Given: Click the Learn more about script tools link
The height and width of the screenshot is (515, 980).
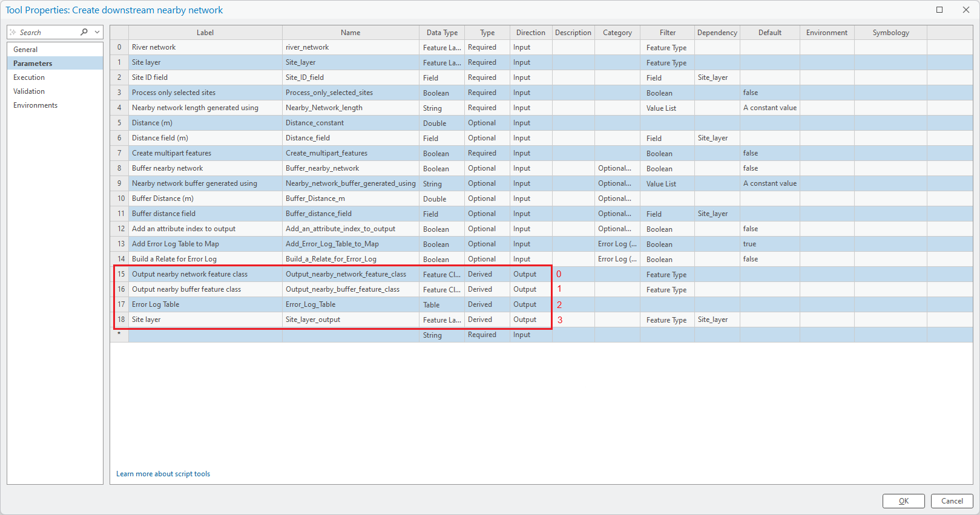Looking at the screenshot, I should [163, 474].
